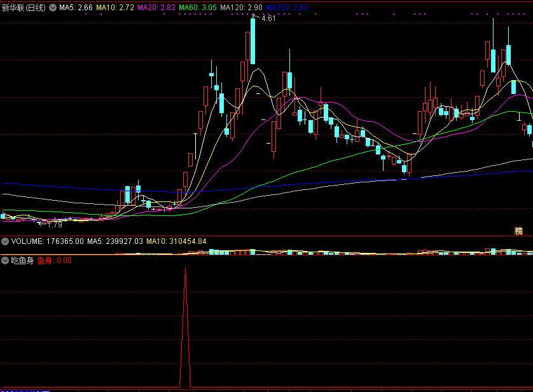The width and height of the screenshot is (533, 392).
Task: Click the MA5: 2.66 label
Action: (76, 8)
